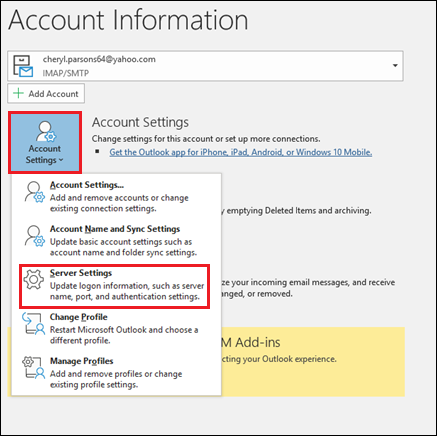Select the cheryl.parsons64@yahoo.com account box
437x436 pixels.
coord(205,66)
